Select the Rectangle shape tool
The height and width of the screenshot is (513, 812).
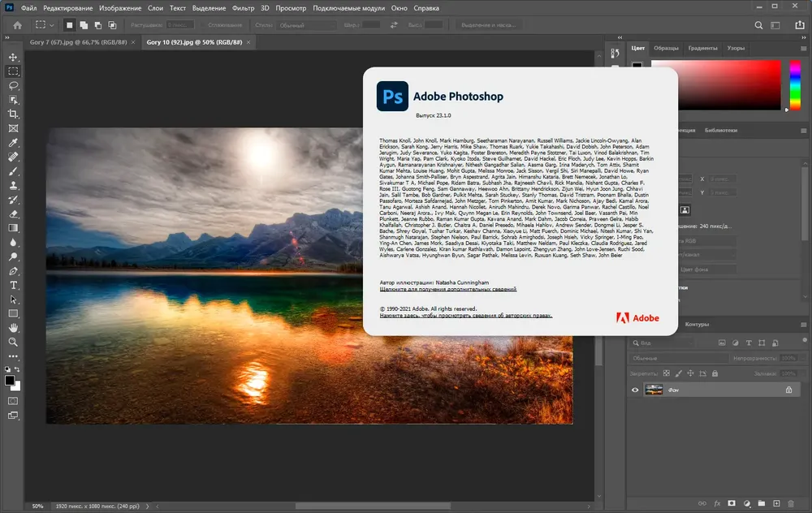(13, 313)
